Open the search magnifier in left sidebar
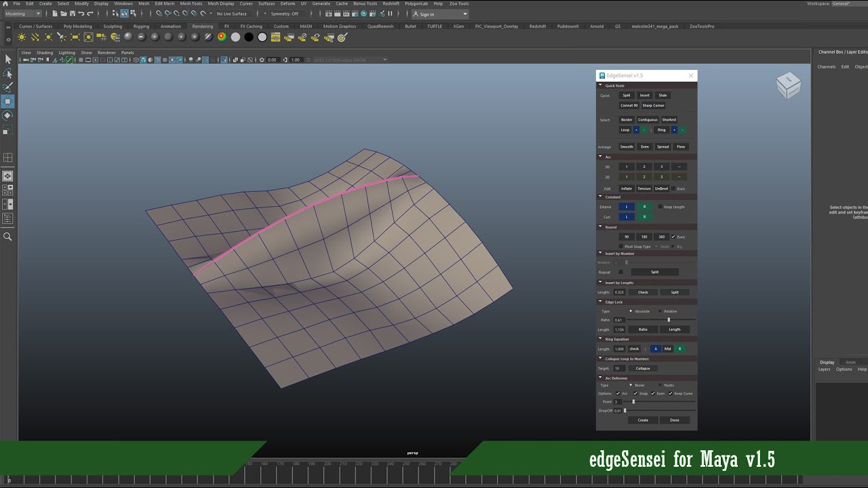Image resolution: width=868 pixels, height=488 pixels. coord(8,237)
